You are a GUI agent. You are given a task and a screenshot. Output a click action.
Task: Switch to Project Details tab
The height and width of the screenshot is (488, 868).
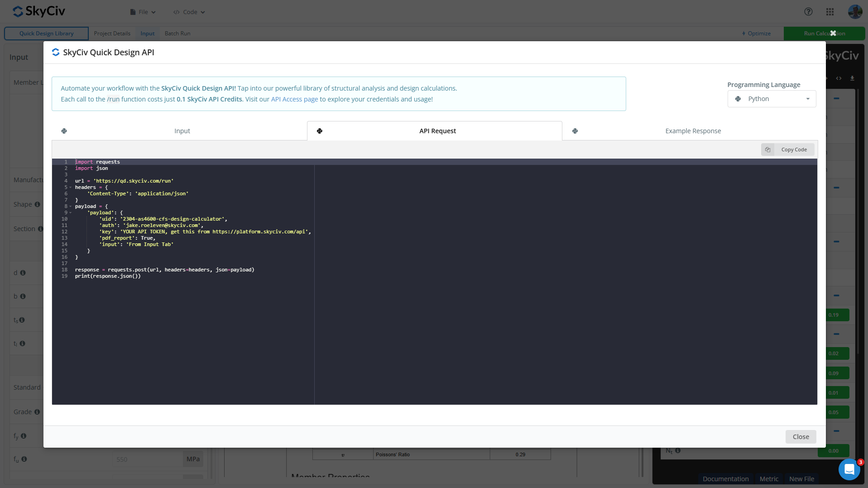[112, 34]
